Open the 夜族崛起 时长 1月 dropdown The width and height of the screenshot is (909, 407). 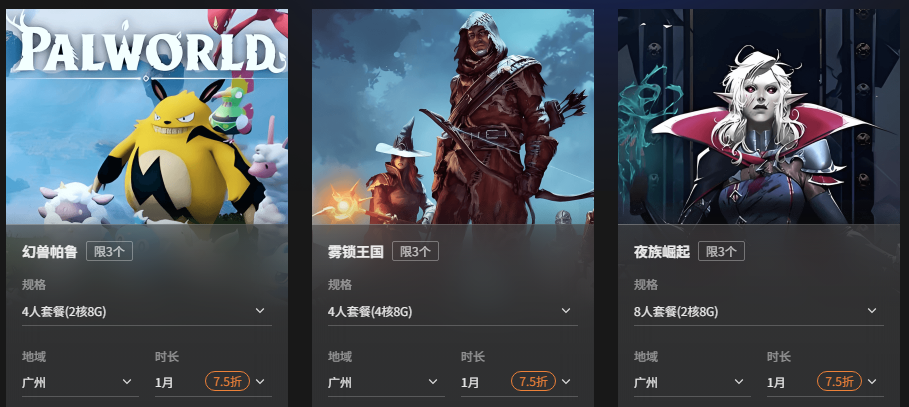[x=825, y=383]
